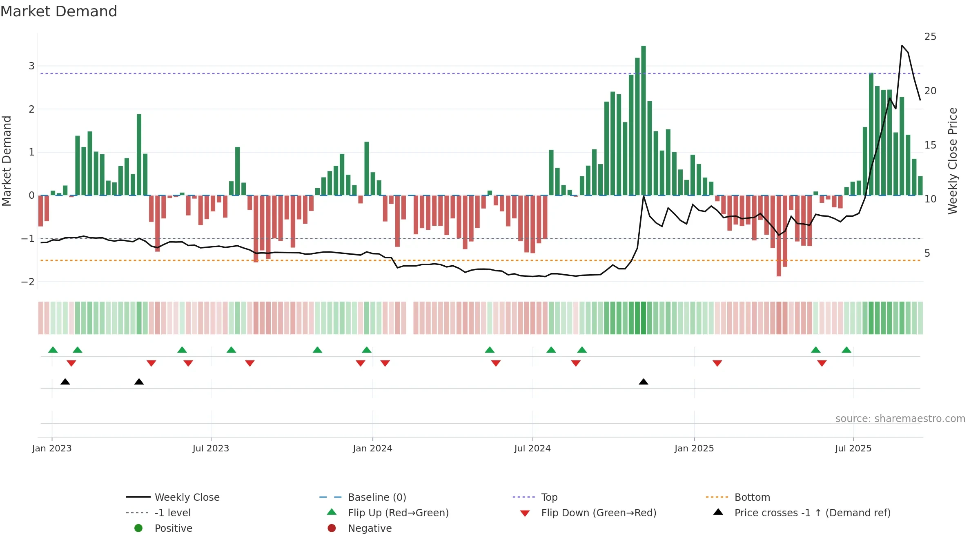Click the red Negative legend dot

point(332,528)
